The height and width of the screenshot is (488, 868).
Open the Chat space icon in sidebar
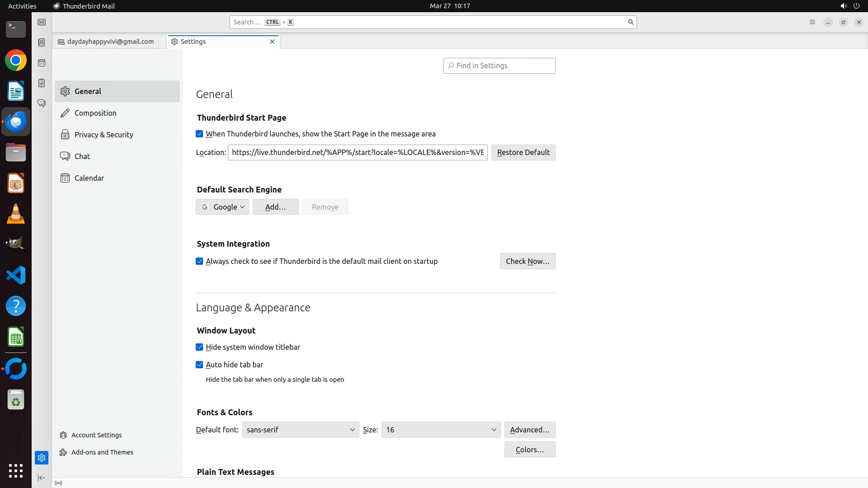click(42, 103)
